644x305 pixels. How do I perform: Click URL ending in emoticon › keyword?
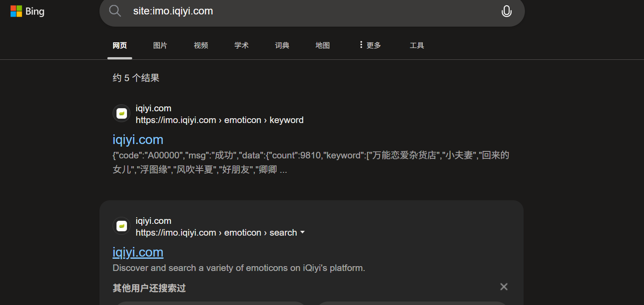click(x=219, y=120)
